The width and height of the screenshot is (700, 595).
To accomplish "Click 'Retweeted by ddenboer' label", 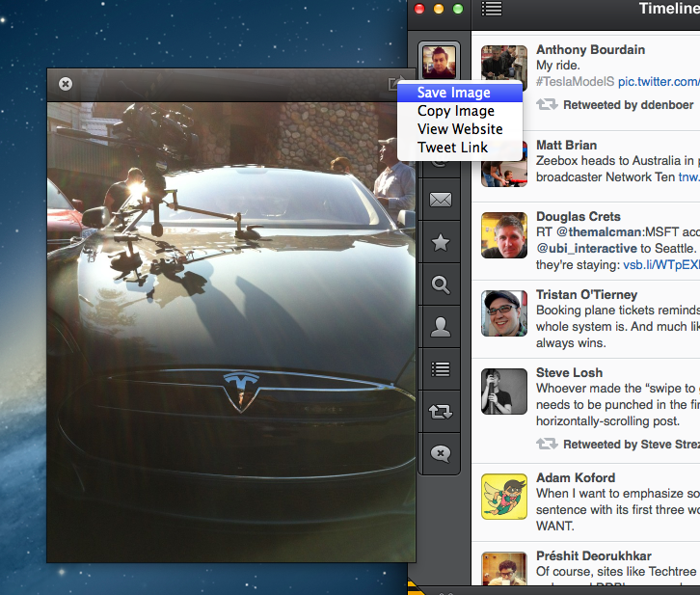I will coord(628,105).
